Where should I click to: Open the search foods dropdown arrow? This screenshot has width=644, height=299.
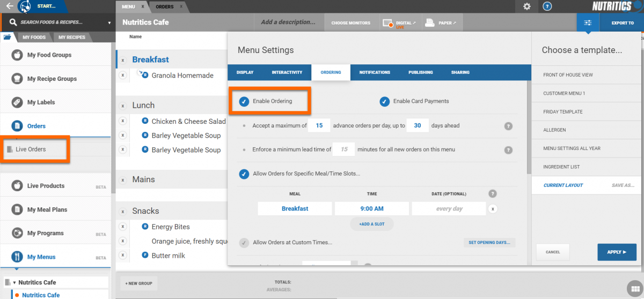click(109, 23)
